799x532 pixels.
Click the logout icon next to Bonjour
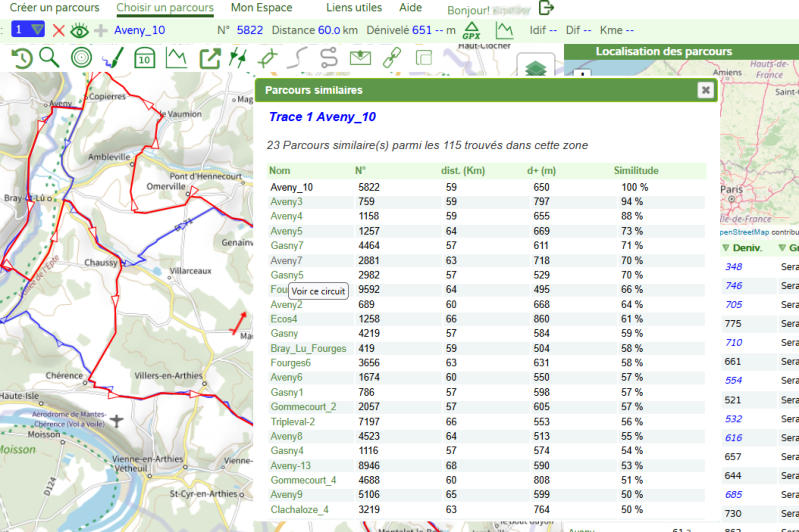tap(546, 8)
